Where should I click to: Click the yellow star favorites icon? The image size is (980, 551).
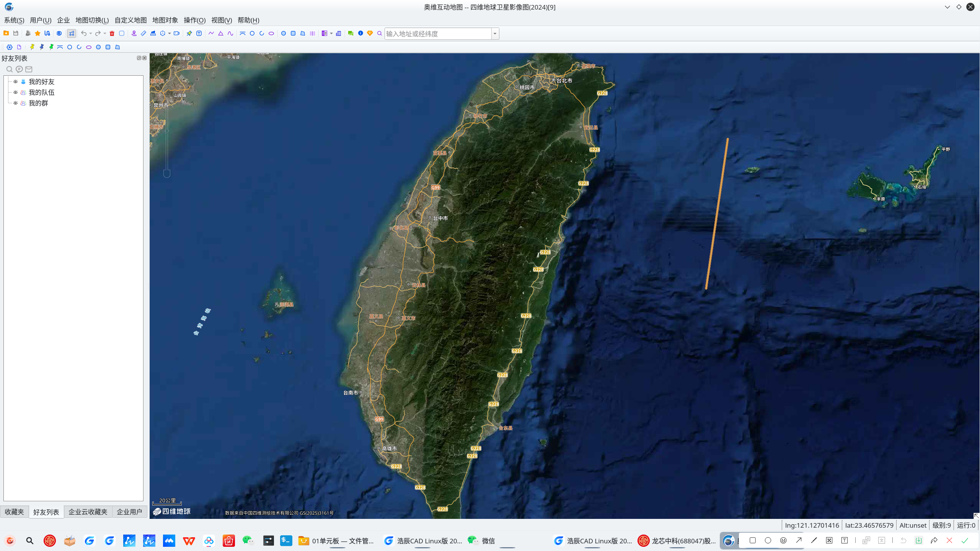[38, 34]
